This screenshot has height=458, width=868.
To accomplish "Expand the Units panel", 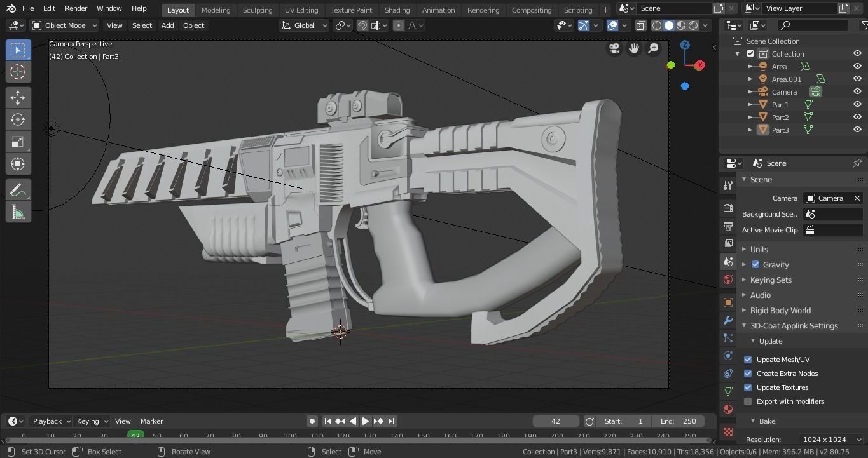I will tap(759, 249).
